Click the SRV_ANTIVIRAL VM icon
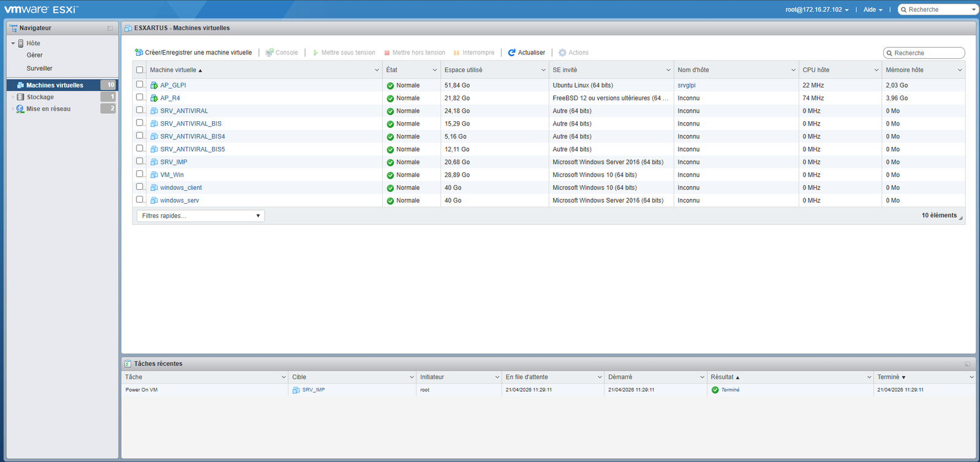Image resolution: width=980 pixels, height=462 pixels. pyautogui.click(x=154, y=111)
